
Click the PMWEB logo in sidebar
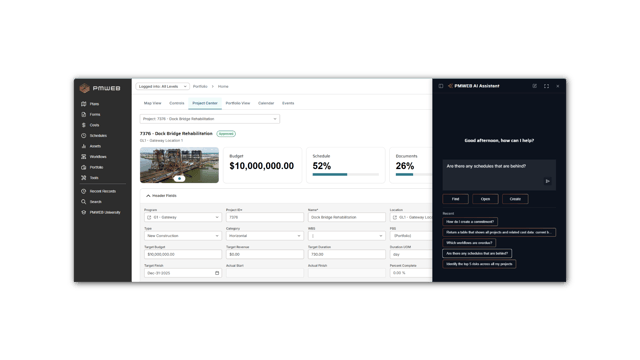[x=100, y=88]
